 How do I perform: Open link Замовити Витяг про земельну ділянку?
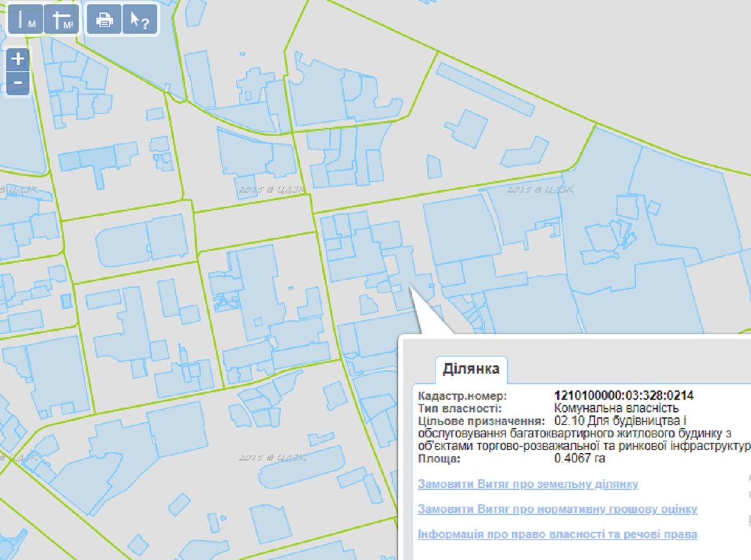pyautogui.click(x=528, y=484)
